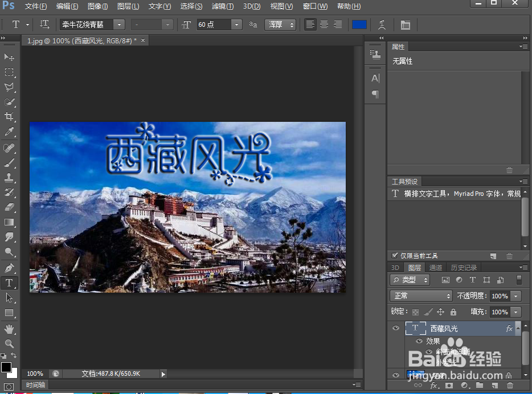Screen dimensions: 532x394
Task: Select the Pen tool
Action: [9, 268]
